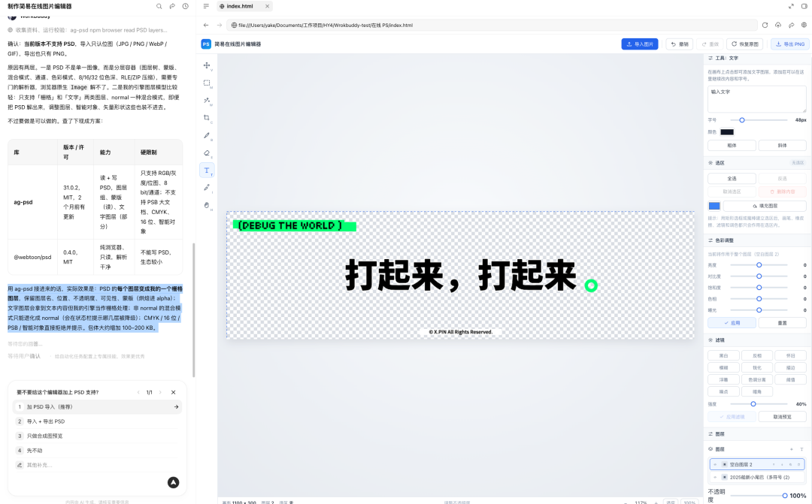This screenshot has width=812, height=504.
Task: Select the Magic Wand tool
Action: (x=207, y=101)
